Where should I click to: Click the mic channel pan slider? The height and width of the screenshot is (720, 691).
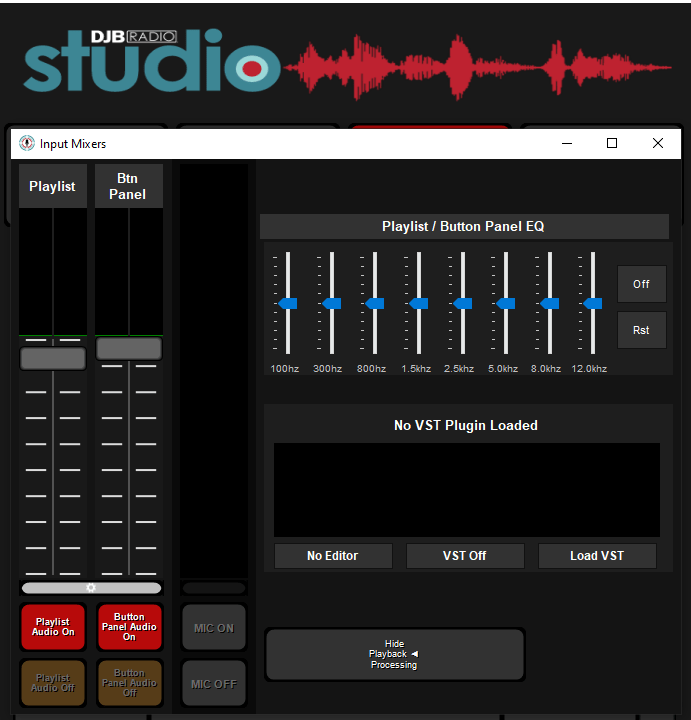click(214, 588)
